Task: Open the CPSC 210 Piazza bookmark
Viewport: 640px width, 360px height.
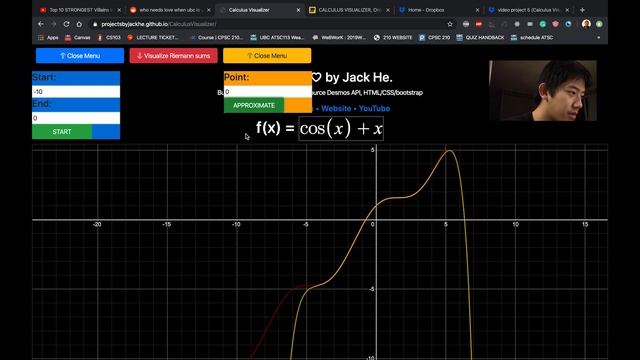Action: [x=434, y=38]
